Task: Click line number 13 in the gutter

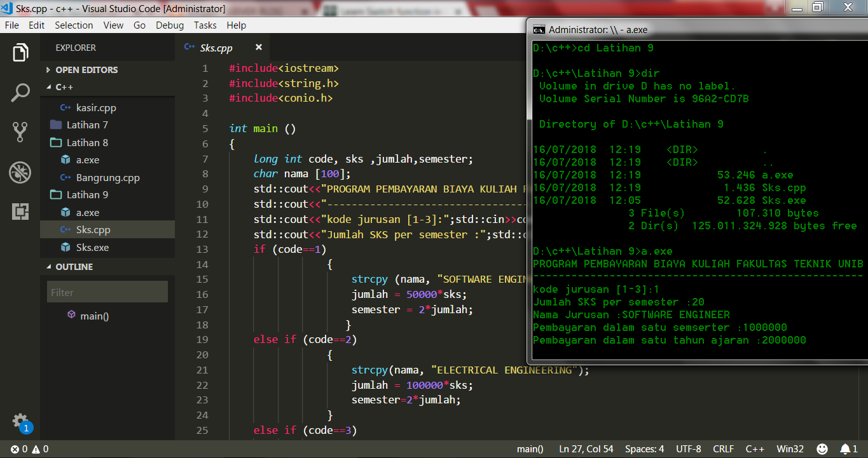Action: (202, 250)
